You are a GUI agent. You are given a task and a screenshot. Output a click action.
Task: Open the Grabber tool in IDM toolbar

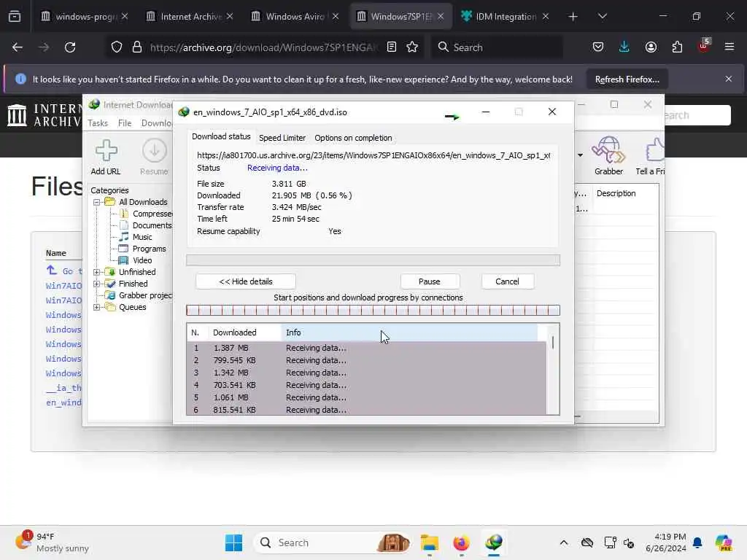(608, 156)
